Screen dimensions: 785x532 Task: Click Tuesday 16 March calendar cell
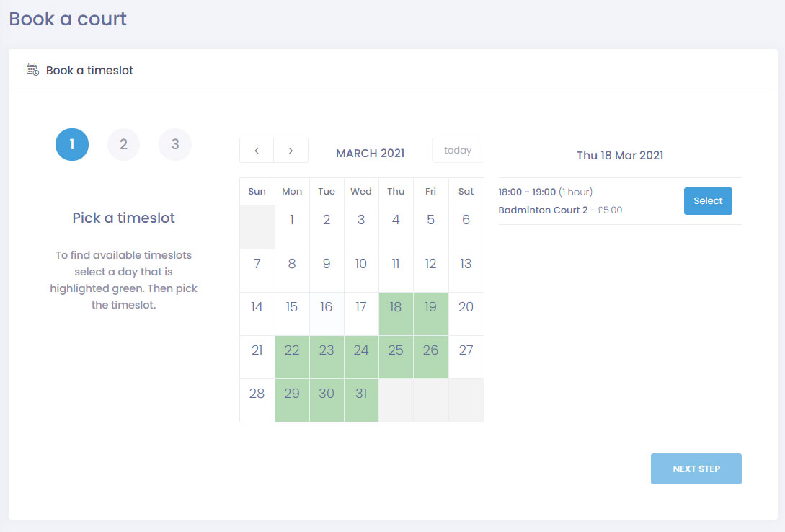(x=327, y=314)
